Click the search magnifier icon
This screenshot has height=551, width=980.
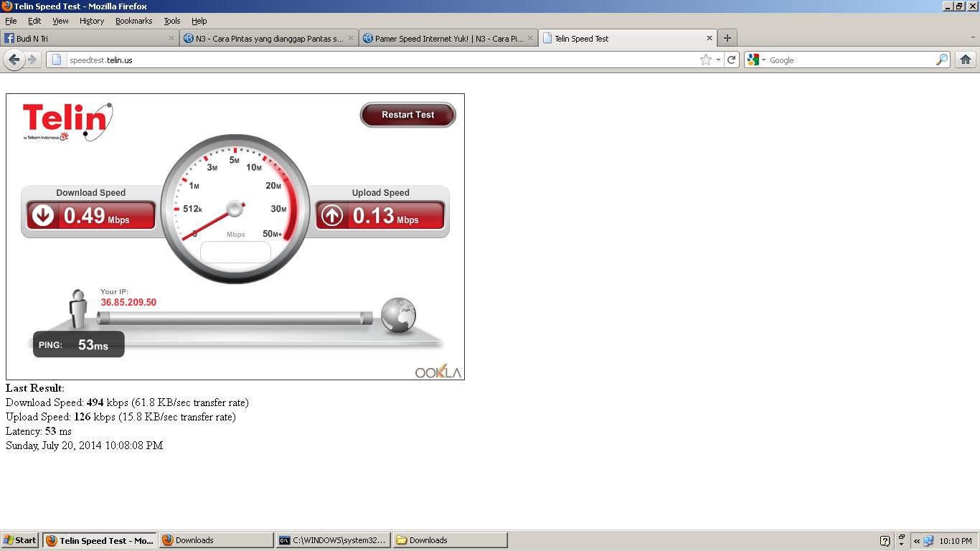pyautogui.click(x=942, y=60)
